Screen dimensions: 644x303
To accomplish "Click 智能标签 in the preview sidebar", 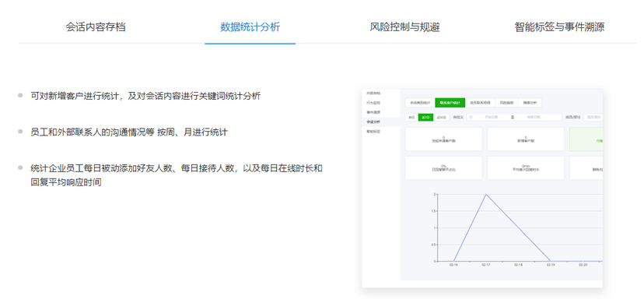I will 373,132.
